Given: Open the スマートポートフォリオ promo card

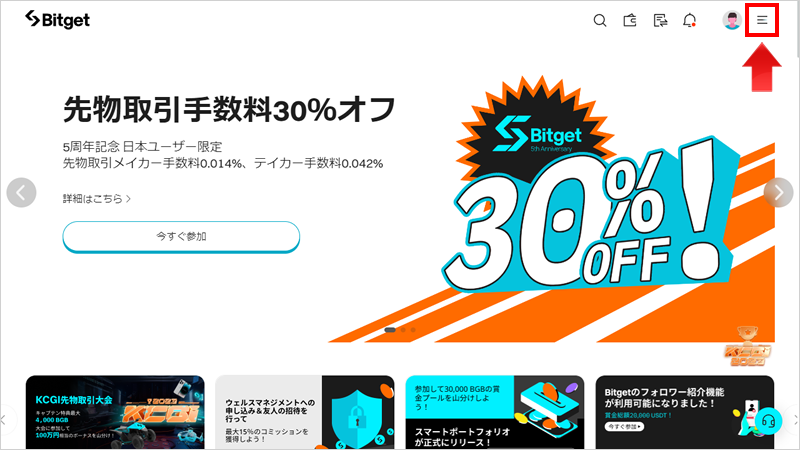Looking at the screenshot, I should [495, 412].
